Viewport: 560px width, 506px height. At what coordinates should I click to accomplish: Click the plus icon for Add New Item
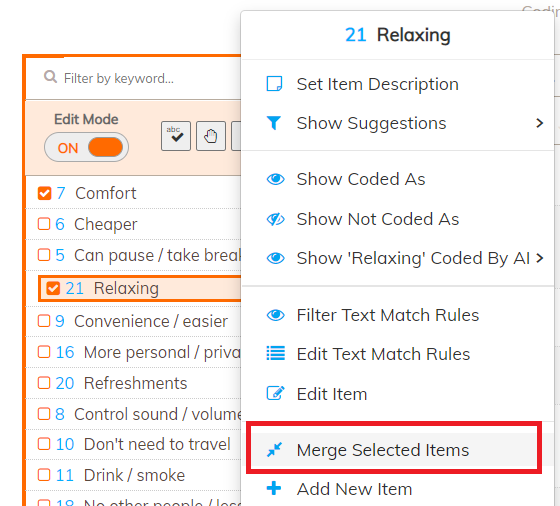coord(274,488)
